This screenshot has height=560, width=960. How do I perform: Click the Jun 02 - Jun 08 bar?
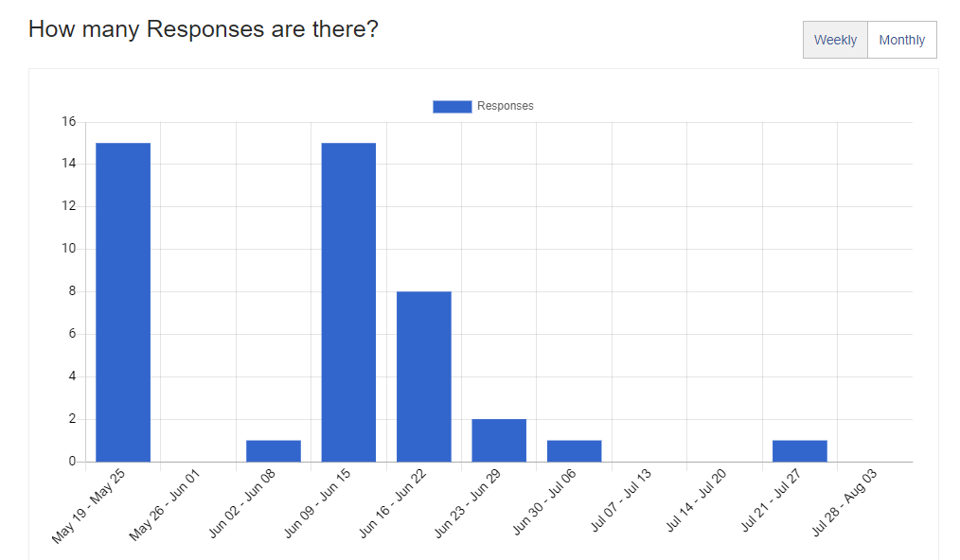click(x=274, y=450)
